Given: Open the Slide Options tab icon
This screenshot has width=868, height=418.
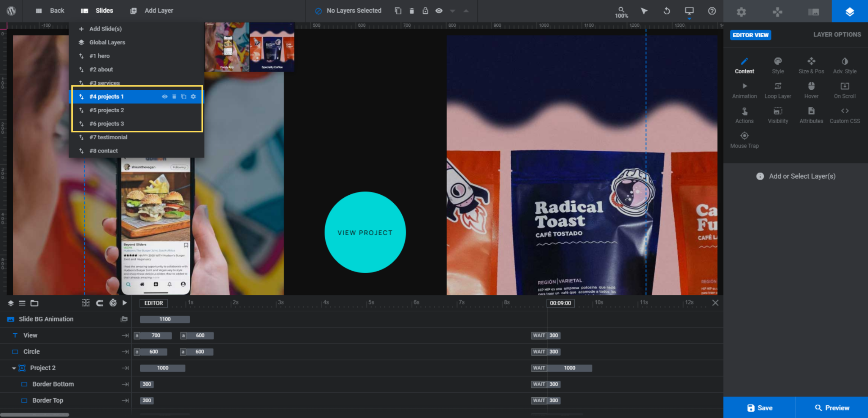Looking at the screenshot, I should click(813, 12).
